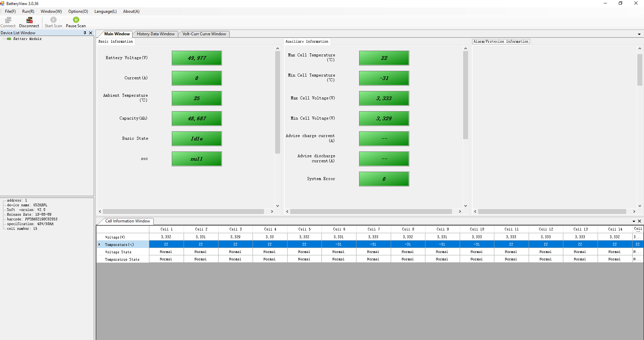Click the Release Date 18-08-09 entry
The height and width of the screenshot is (340, 644).
29,215
